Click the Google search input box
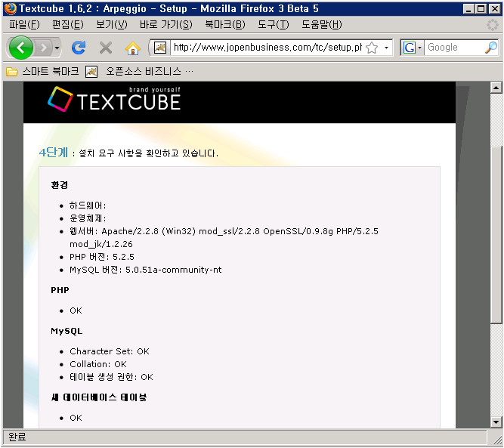 454,48
